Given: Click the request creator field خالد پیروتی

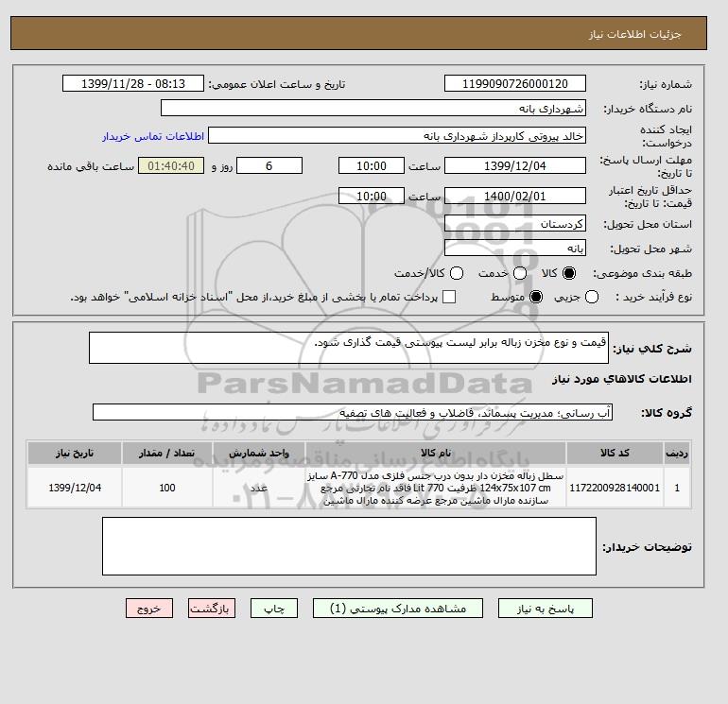Looking at the screenshot, I should tap(397, 136).
